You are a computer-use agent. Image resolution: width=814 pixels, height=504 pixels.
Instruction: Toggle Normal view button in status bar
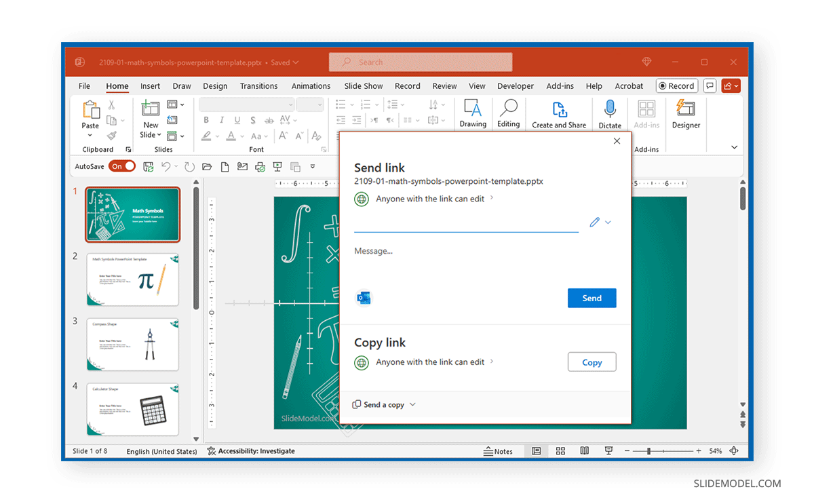pyautogui.click(x=536, y=451)
